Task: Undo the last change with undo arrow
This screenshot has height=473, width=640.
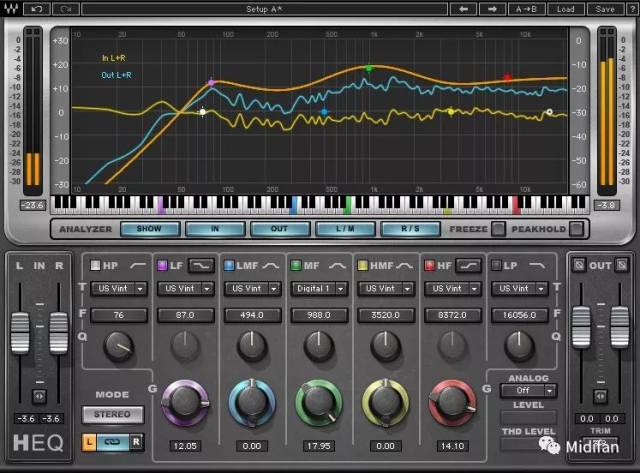Action: (x=36, y=9)
